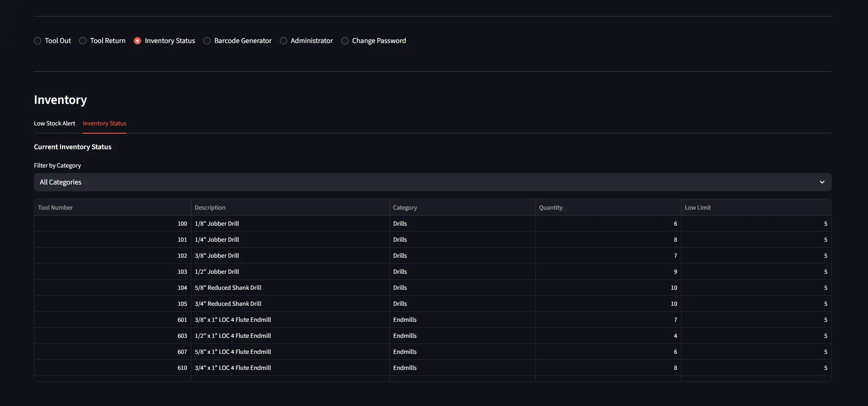
Task: Click the Category column header
Action: coord(405,208)
